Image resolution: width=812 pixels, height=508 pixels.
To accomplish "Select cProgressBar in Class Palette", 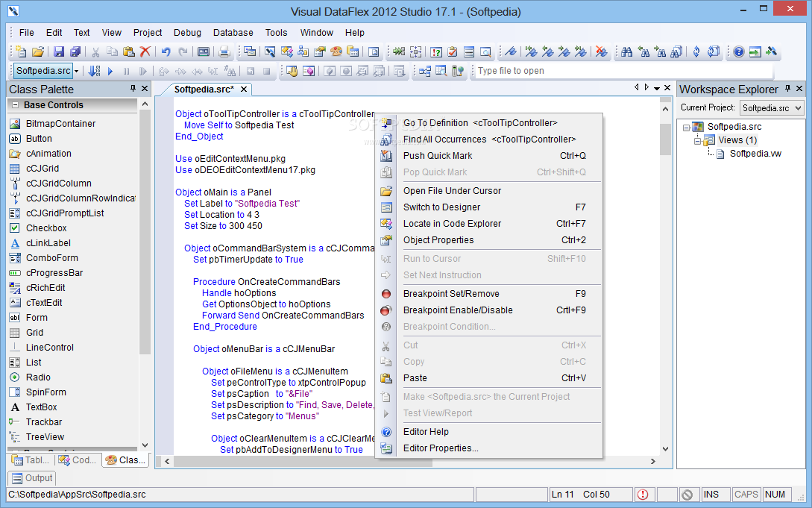I will coord(54,272).
